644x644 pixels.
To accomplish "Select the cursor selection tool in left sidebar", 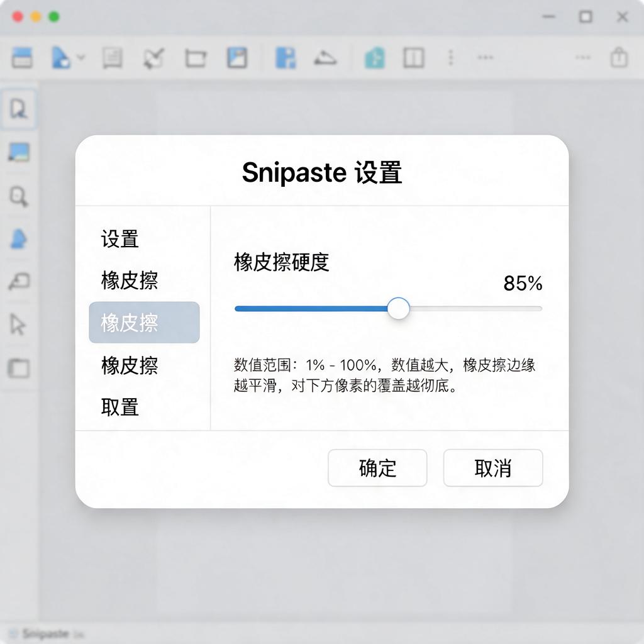I will pyautogui.click(x=18, y=109).
